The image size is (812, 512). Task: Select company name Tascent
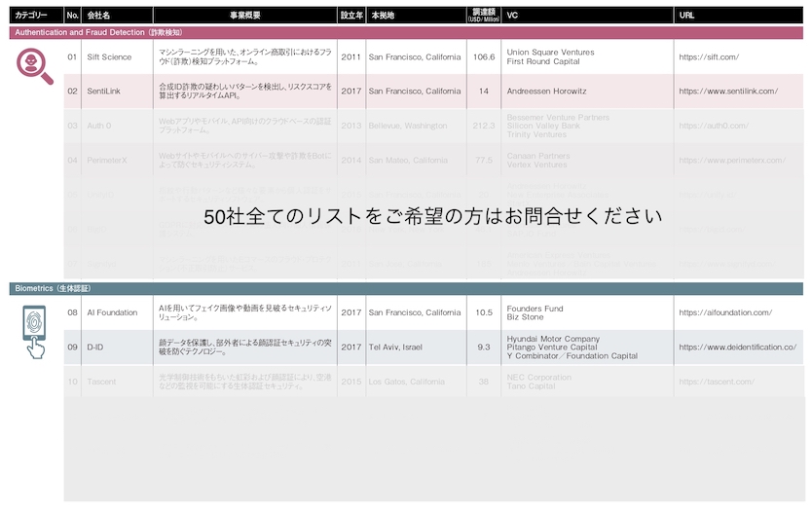(x=101, y=383)
